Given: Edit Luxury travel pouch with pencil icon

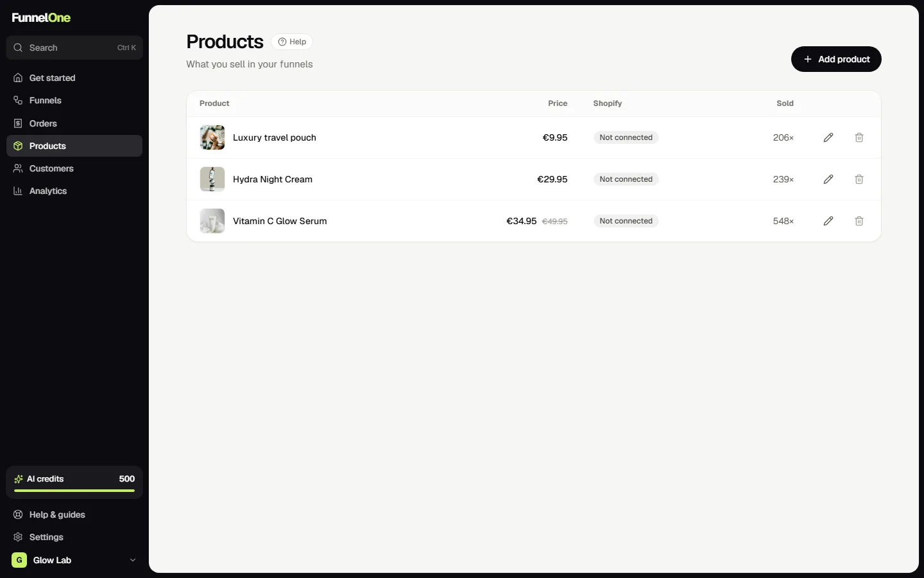Looking at the screenshot, I should click(x=828, y=137).
